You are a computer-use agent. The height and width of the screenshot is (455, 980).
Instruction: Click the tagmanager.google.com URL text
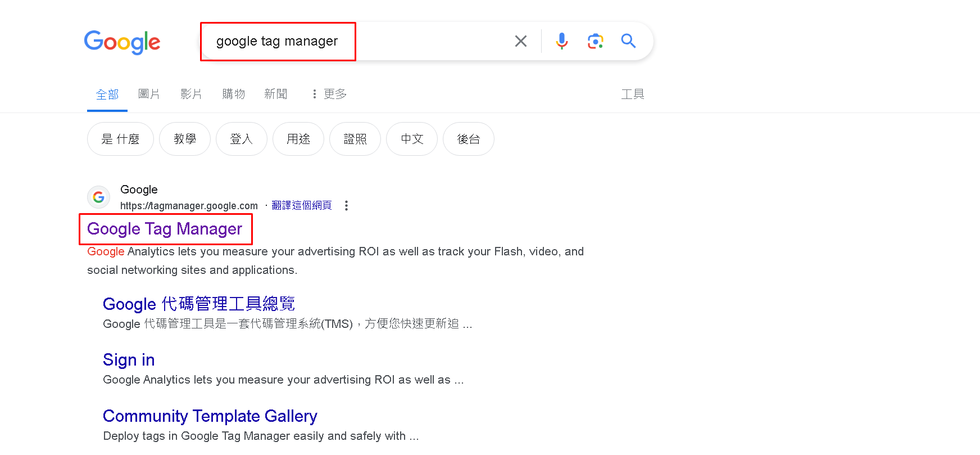coord(189,206)
